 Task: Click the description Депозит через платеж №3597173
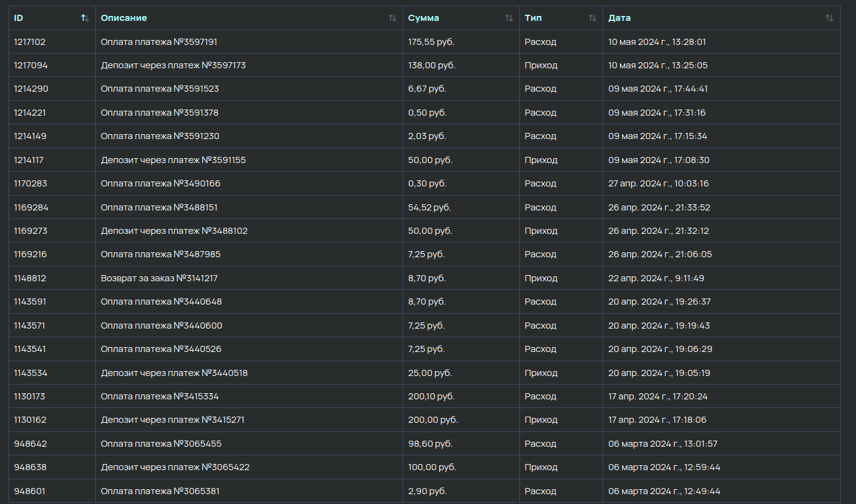tap(173, 65)
